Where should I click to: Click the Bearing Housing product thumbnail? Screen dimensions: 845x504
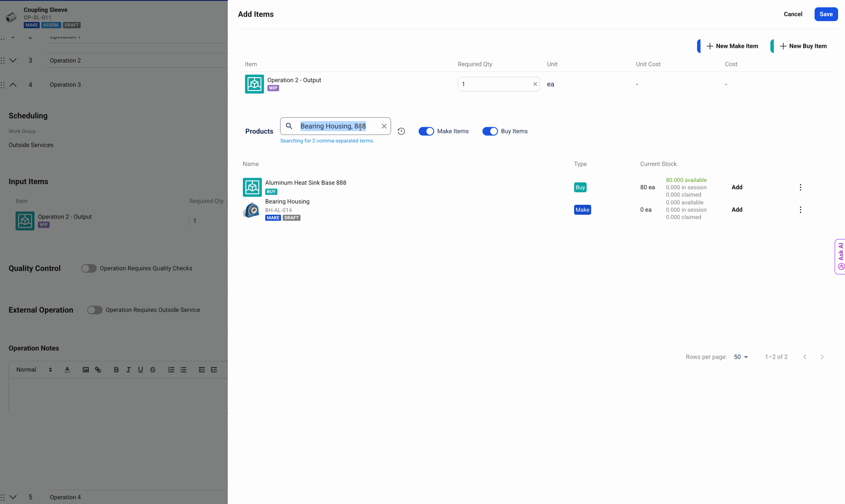point(252,210)
